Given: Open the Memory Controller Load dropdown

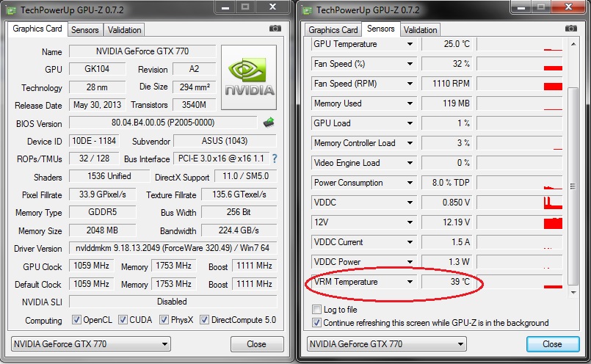Looking at the screenshot, I should click(x=410, y=143).
